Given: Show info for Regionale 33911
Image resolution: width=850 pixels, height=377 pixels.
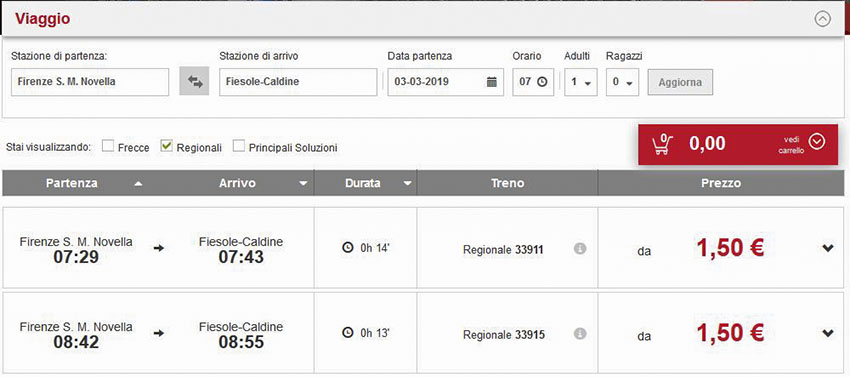Looking at the screenshot, I should [580, 249].
